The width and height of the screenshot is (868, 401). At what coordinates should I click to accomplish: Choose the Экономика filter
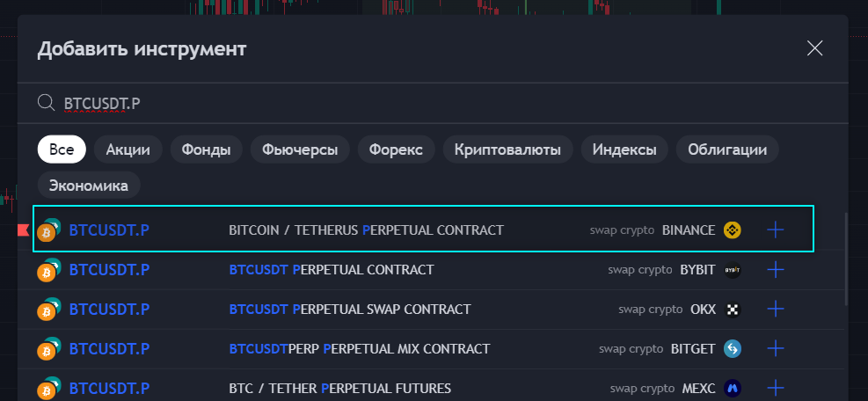coord(89,186)
